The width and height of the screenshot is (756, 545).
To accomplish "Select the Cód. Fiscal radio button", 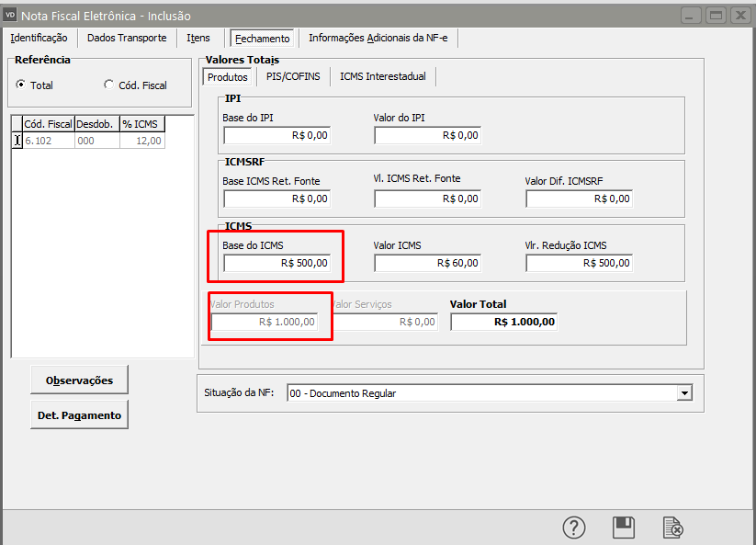I will point(109,85).
